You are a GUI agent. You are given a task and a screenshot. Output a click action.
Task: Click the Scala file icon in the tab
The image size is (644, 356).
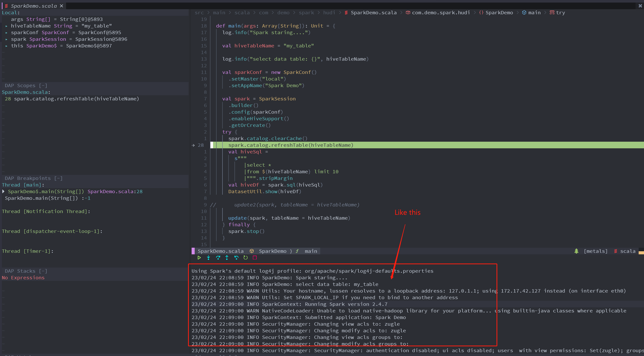coord(6,6)
